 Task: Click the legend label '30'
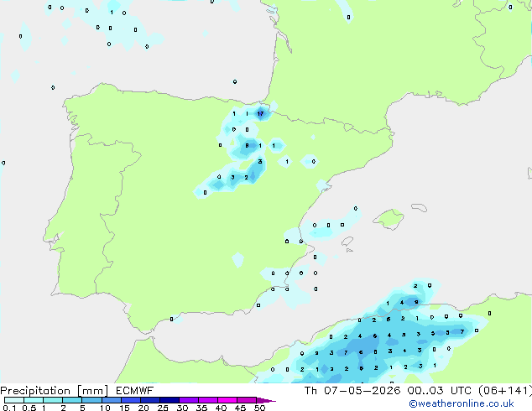[182, 408]
